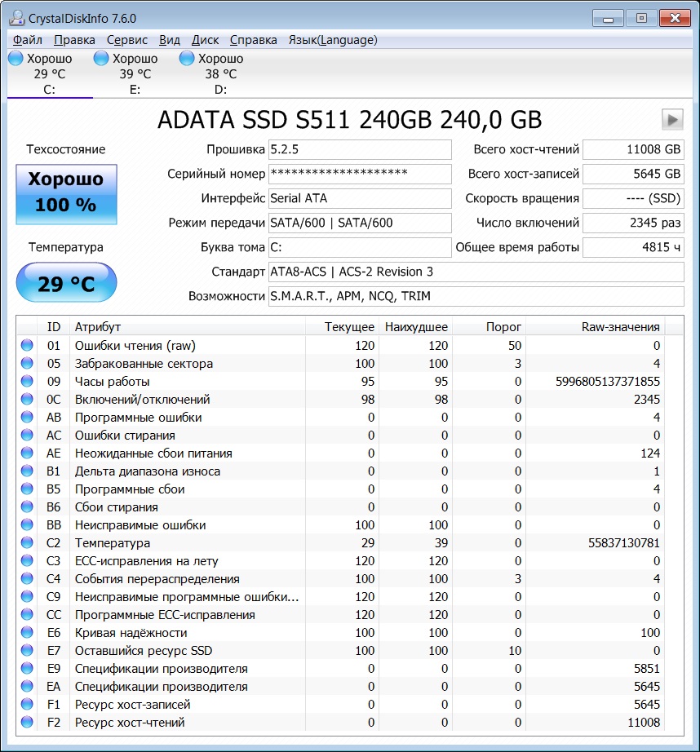The image size is (700, 752).
Task: Click status orb of attribute B1 row
Action: coord(27,471)
